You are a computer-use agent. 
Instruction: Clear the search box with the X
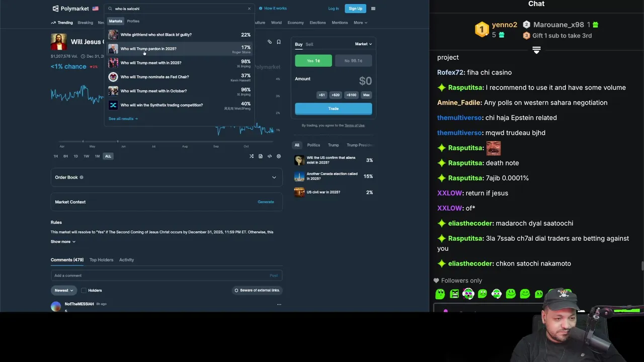[249, 9]
